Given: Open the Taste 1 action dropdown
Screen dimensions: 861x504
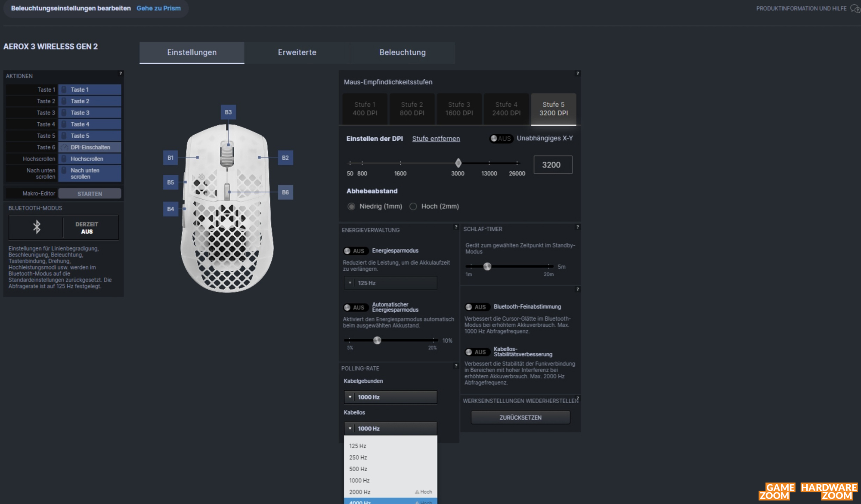Looking at the screenshot, I should pos(90,90).
